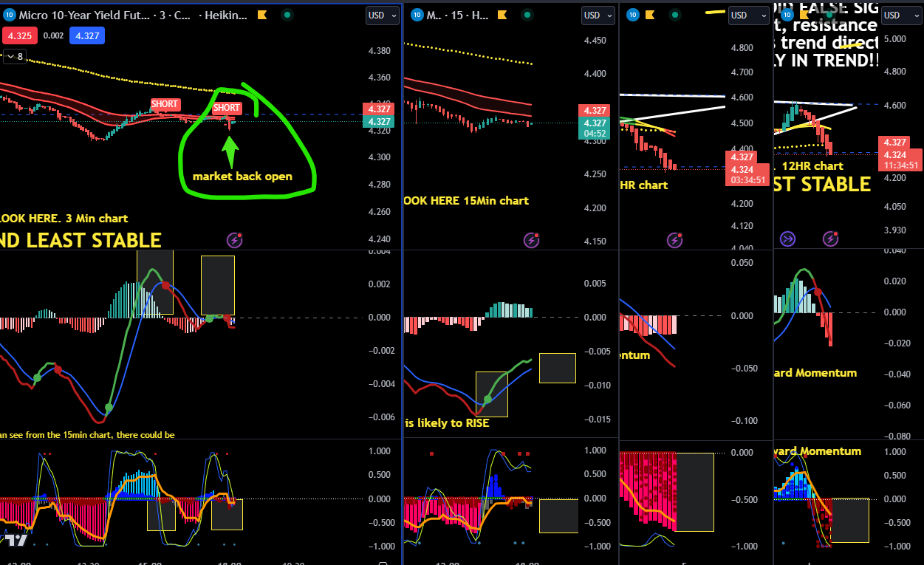Image resolution: width=924 pixels, height=565 pixels.
Task: Click the yellow flag icon on the 15-minute chart
Action: click(x=502, y=15)
